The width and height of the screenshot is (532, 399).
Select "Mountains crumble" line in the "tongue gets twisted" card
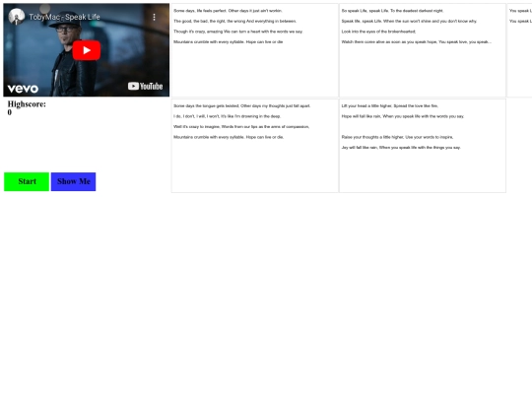(229, 137)
